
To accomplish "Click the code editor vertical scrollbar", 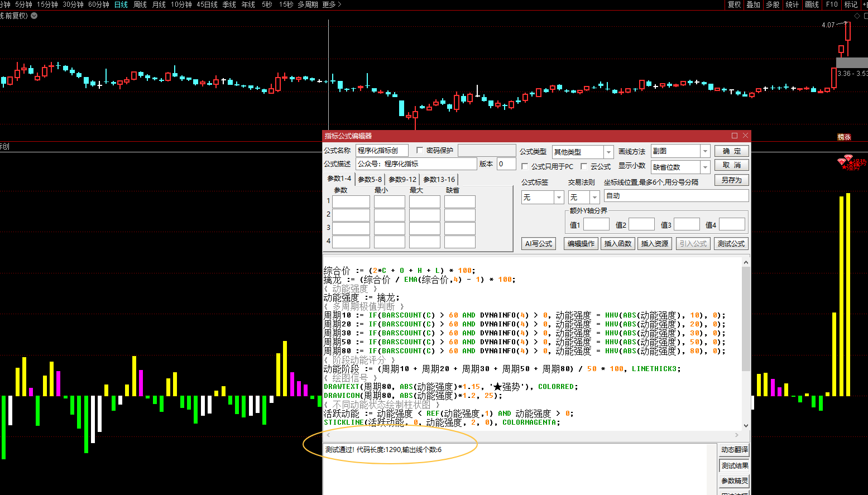I will pos(746,318).
